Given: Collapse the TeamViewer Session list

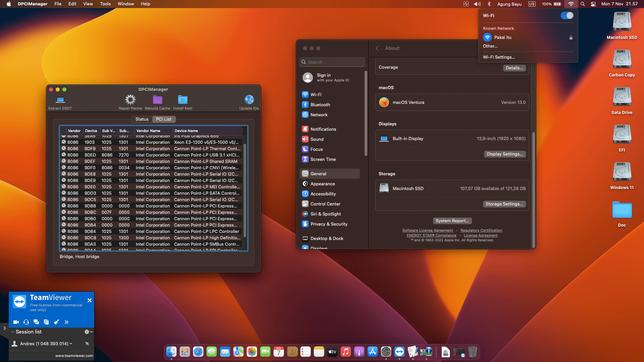Looking at the screenshot, I should pyautogui.click(x=12, y=332).
